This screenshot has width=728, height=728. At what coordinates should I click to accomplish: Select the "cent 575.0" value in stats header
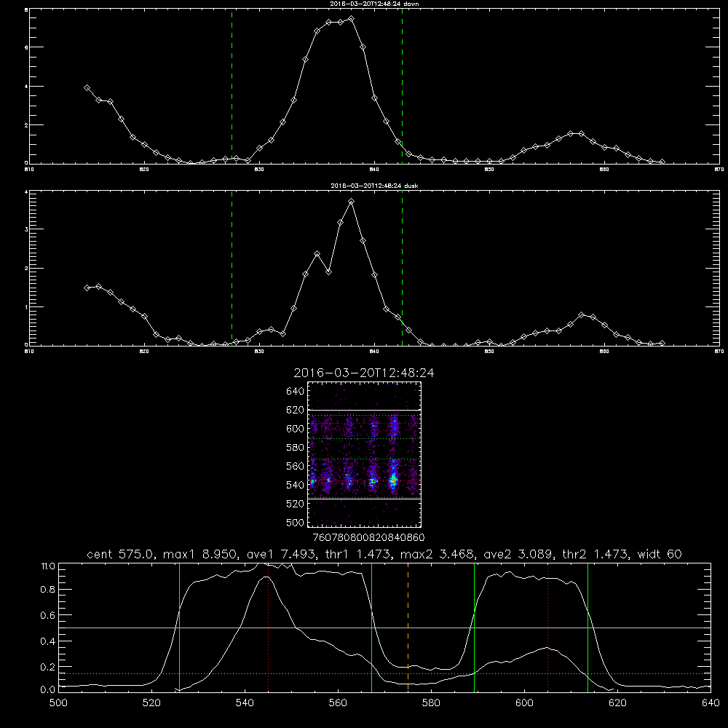tap(121, 554)
